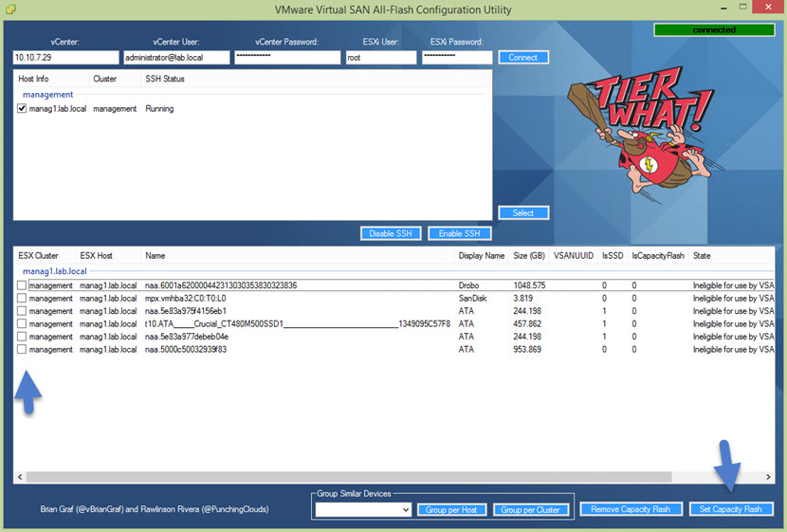The image size is (787, 532).
Task: Click Set Capacity Flash button
Action: (x=731, y=509)
